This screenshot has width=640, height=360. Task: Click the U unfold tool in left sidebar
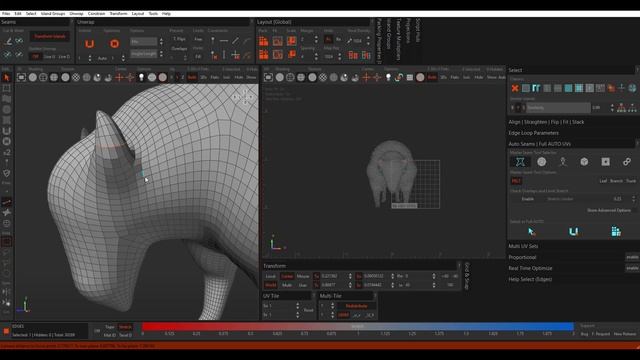[7, 131]
